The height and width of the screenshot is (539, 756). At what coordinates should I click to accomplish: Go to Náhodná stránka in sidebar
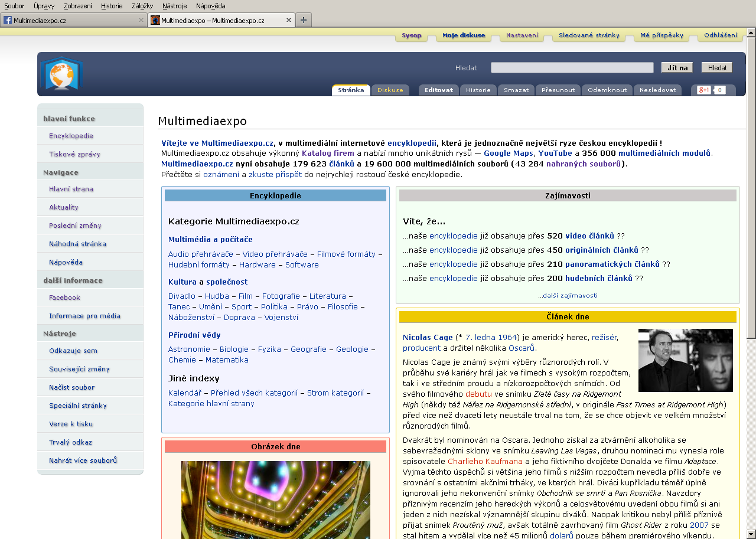click(77, 244)
